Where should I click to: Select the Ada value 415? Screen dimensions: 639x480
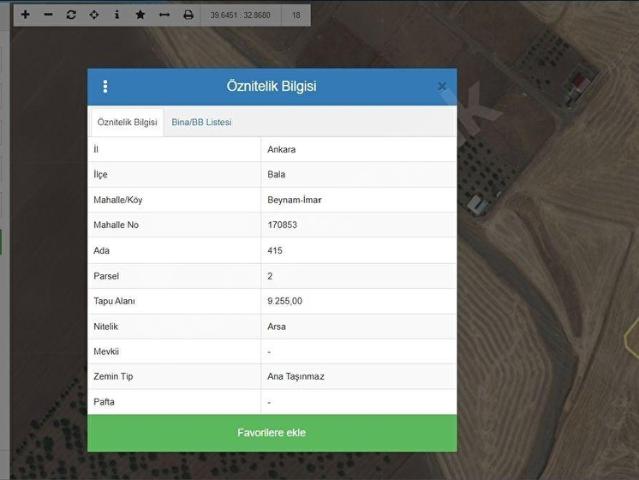coord(275,251)
